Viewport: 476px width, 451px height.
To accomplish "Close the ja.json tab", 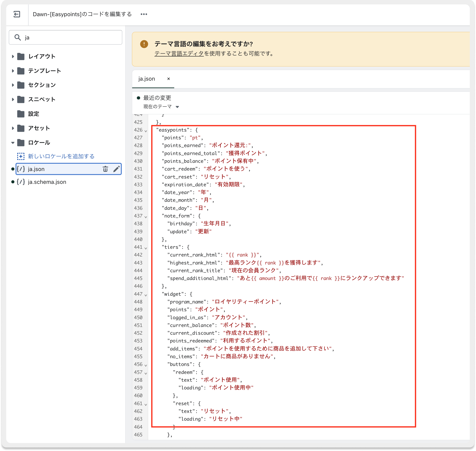I will pyautogui.click(x=168, y=79).
